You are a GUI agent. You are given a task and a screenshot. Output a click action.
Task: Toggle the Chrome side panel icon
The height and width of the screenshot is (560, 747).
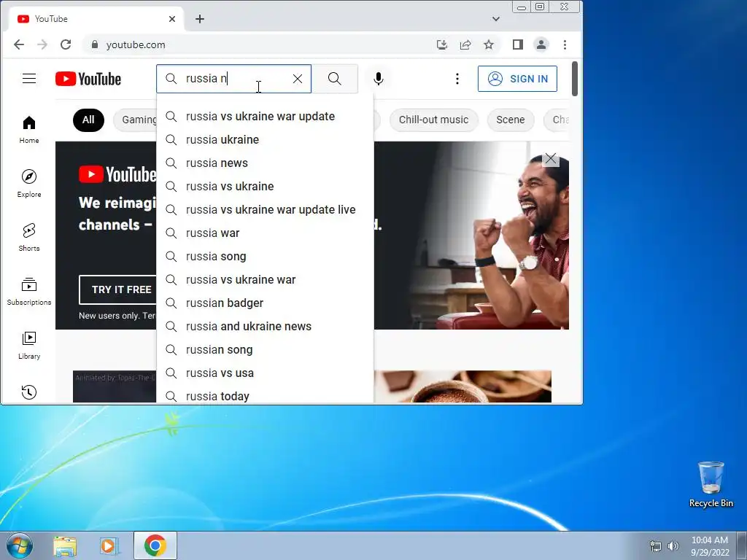coord(517,44)
